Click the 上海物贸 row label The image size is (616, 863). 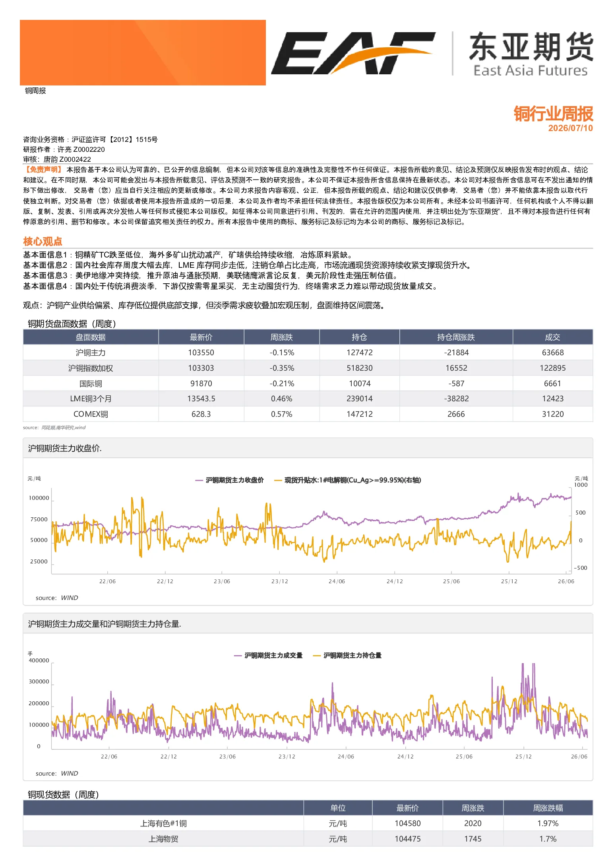click(x=163, y=839)
